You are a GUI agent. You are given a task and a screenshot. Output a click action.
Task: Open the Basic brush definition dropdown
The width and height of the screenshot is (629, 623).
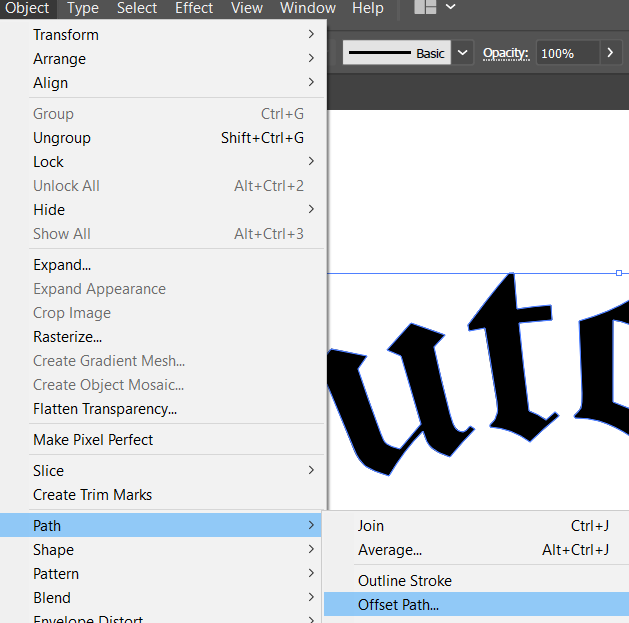[463, 53]
